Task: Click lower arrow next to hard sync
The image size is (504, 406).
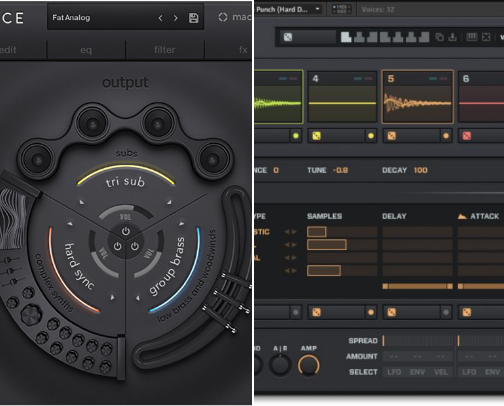Action: (113, 297)
